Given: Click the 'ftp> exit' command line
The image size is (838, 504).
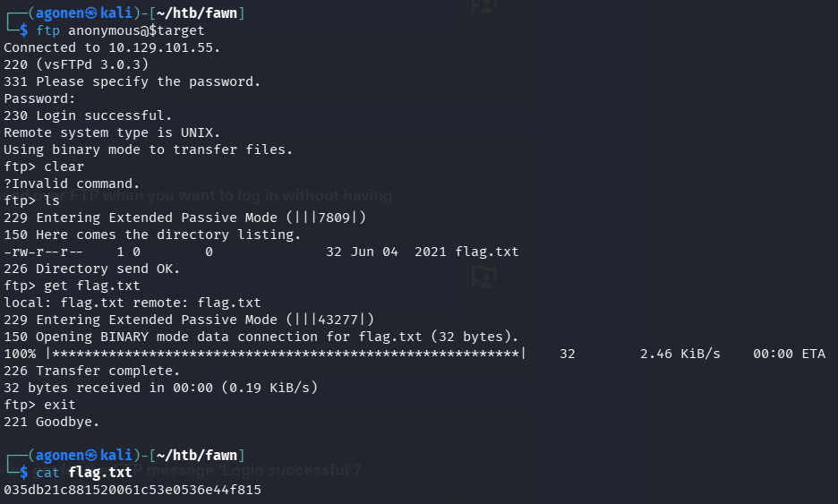Looking at the screenshot, I should 40,405.
